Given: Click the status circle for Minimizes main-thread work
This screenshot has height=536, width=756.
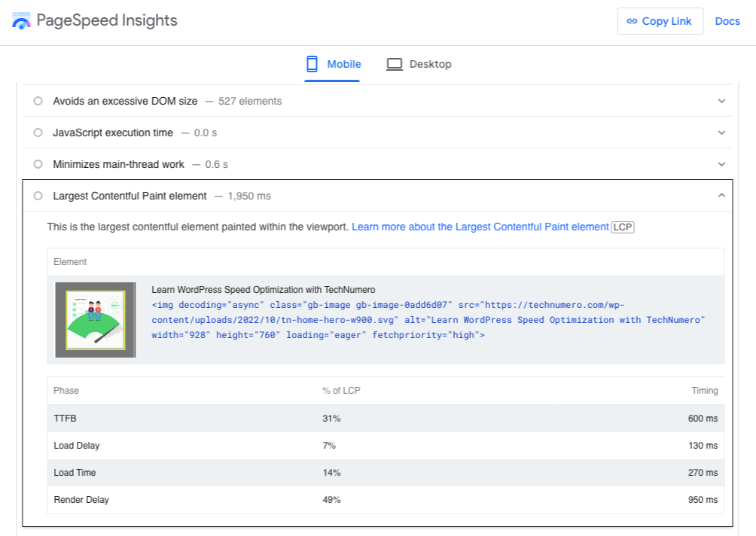Looking at the screenshot, I should (38, 164).
